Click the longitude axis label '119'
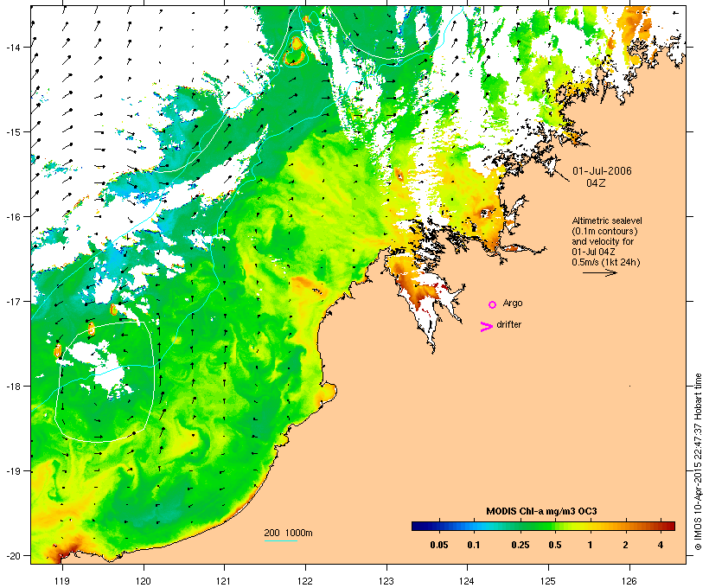 (x=62, y=581)
